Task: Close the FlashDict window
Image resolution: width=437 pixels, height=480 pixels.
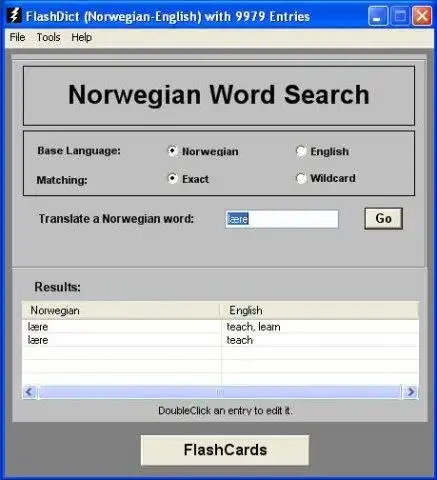Action: [x=422, y=16]
